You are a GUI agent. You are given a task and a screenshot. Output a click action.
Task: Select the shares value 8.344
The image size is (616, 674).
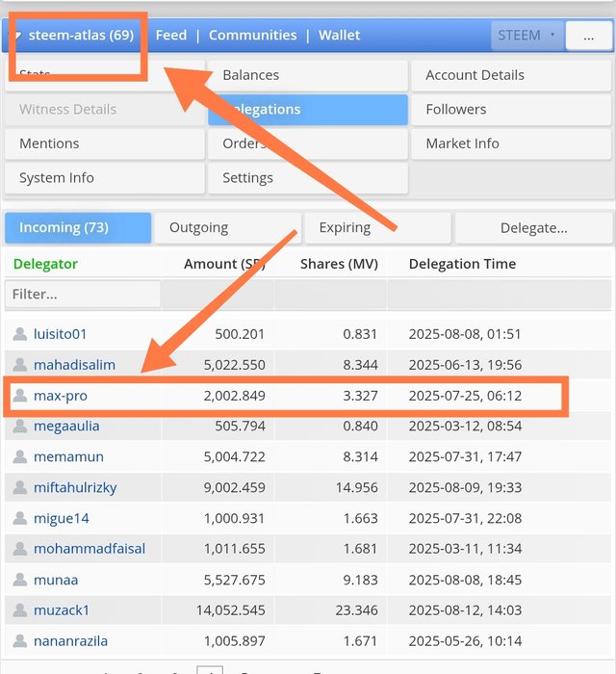pos(360,365)
